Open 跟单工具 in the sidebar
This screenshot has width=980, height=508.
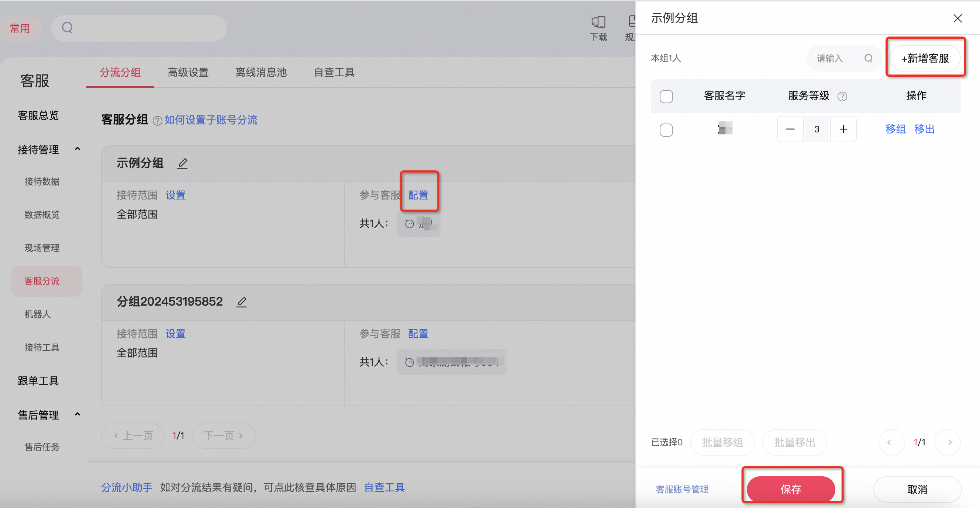point(38,380)
